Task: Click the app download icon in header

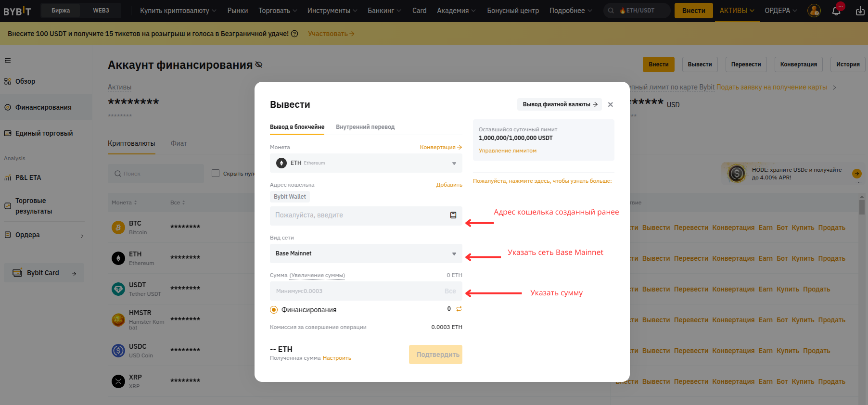Action: (860, 11)
